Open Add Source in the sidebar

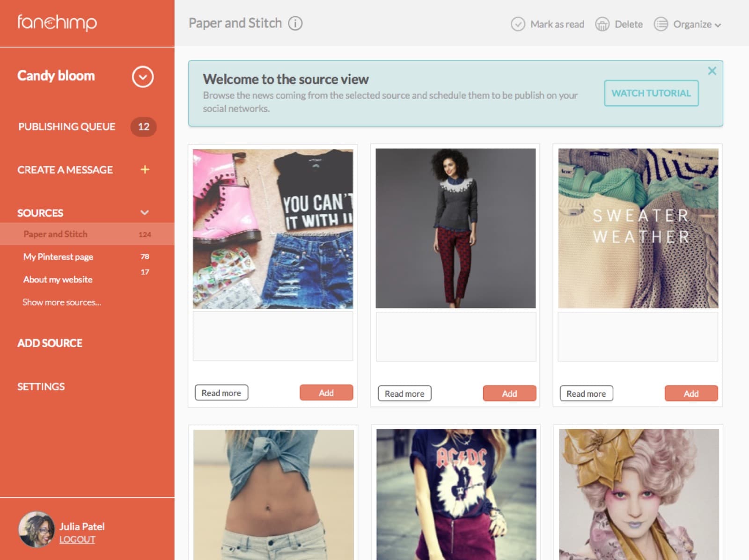click(x=50, y=343)
